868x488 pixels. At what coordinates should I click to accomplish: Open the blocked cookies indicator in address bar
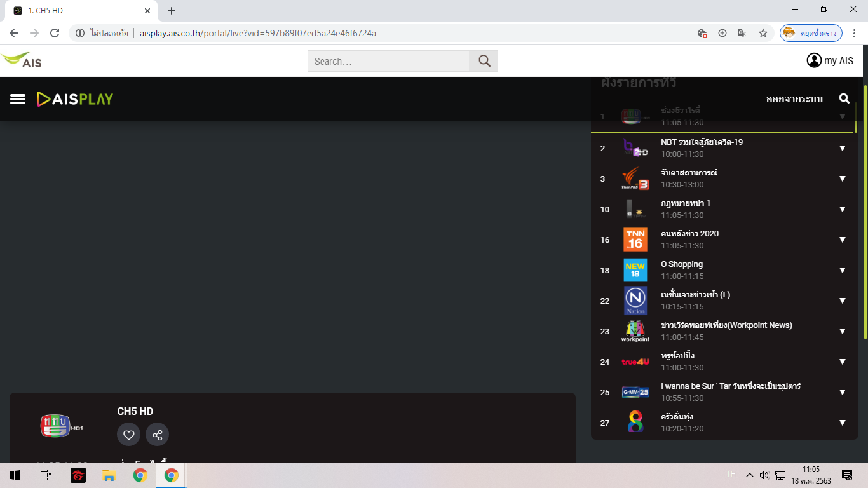click(x=702, y=33)
